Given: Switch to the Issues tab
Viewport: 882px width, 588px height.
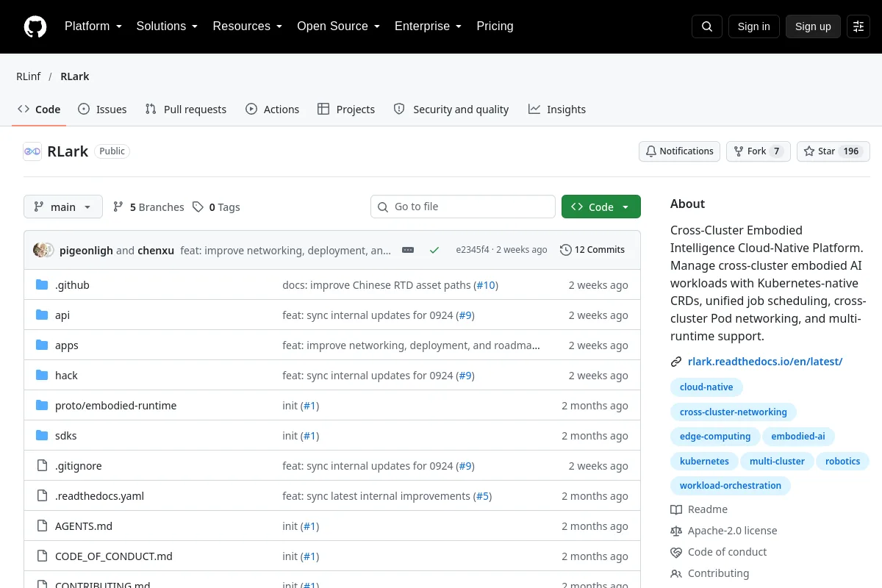Looking at the screenshot, I should (102, 110).
